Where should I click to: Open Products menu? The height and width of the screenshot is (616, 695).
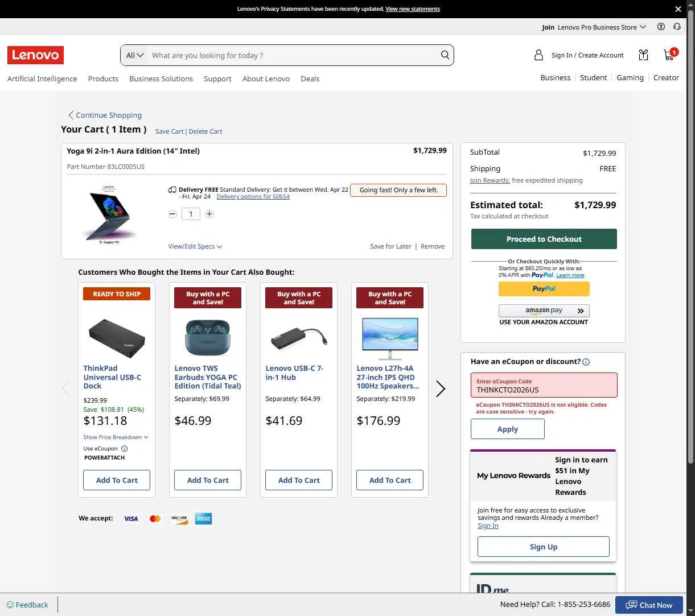(x=103, y=78)
